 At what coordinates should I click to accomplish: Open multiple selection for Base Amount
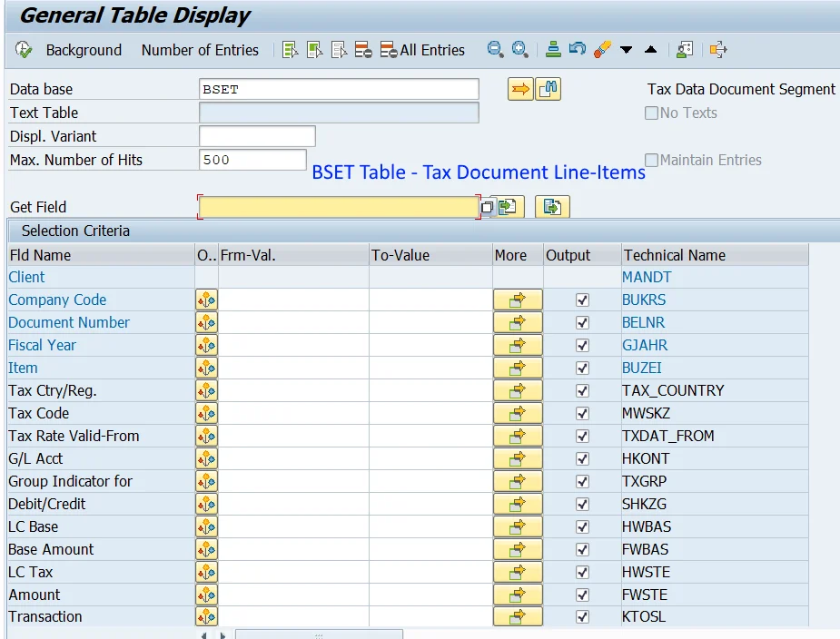(x=518, y=549)
